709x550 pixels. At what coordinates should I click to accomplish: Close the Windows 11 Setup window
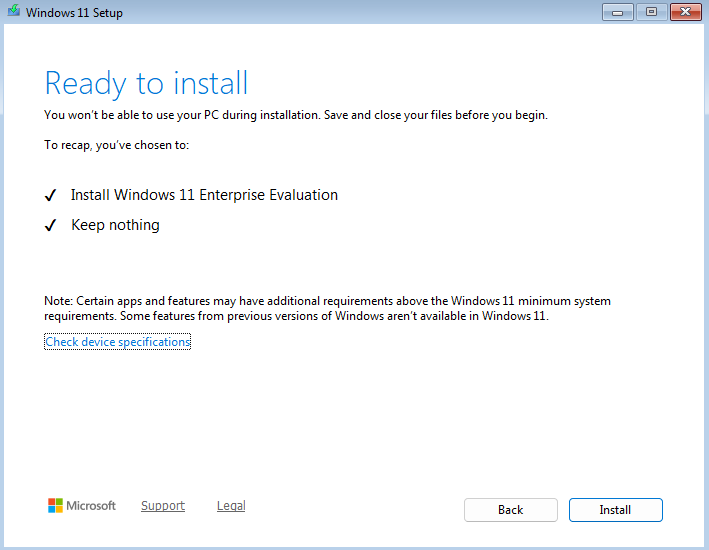click(685, 12)
